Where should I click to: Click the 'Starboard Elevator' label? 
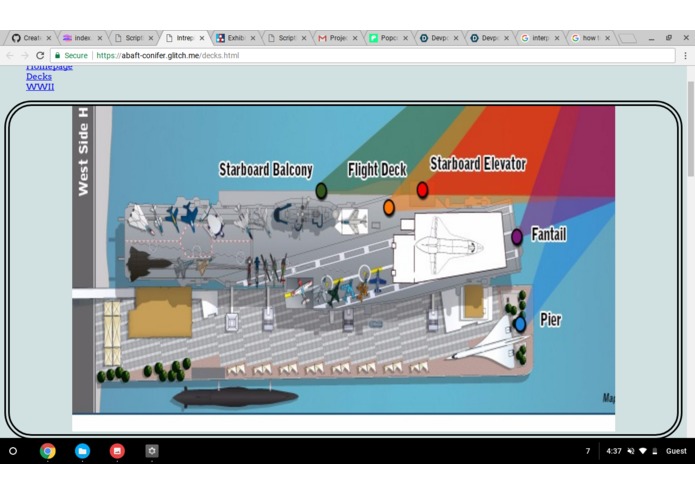(x=478, y=164)
